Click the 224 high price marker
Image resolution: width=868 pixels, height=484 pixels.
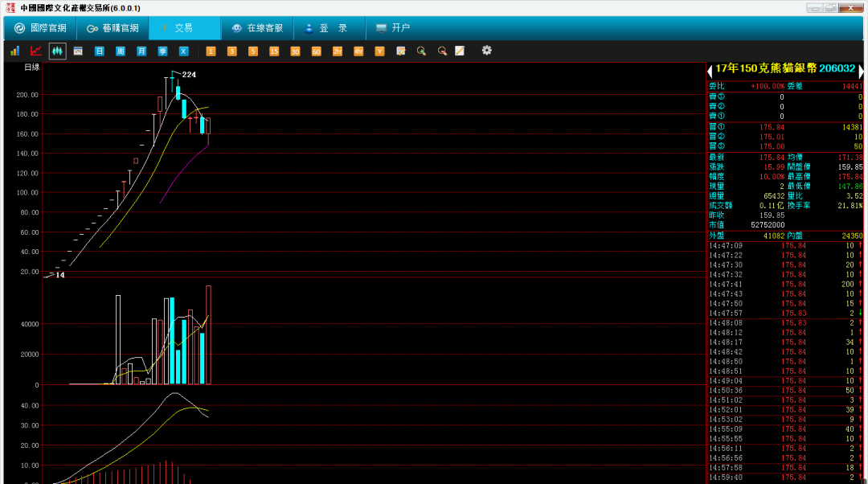coord(189,75)
